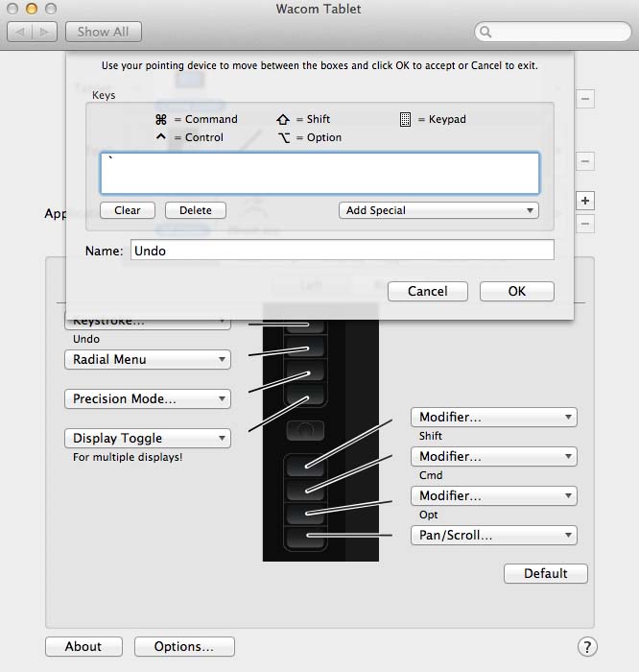Viewport: 639px width, 672px height.
Task: Click the '= Shift' legend text
Action: [313, 119]
